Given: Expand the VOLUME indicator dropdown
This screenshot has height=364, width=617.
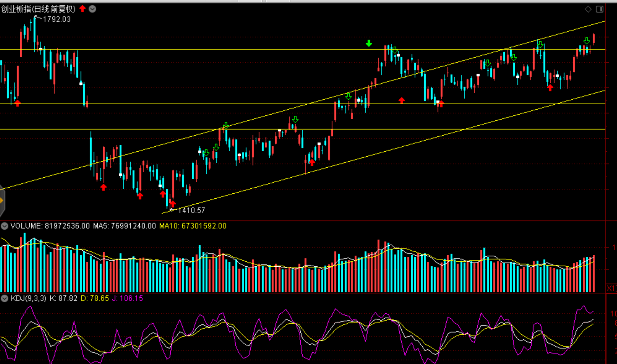Looking at the screenshot, I should 5,226.
